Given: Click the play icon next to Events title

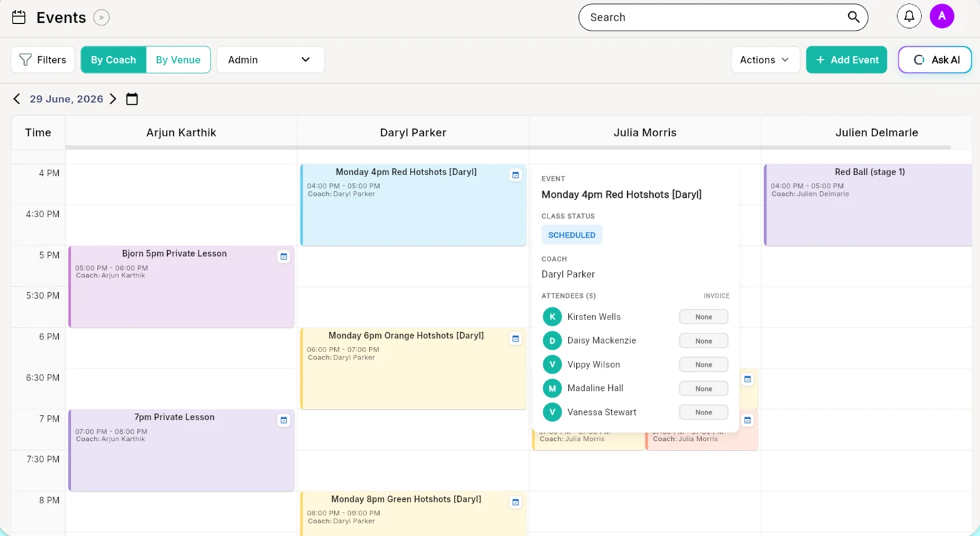Looking at the screenshot, I should (102, 17).
